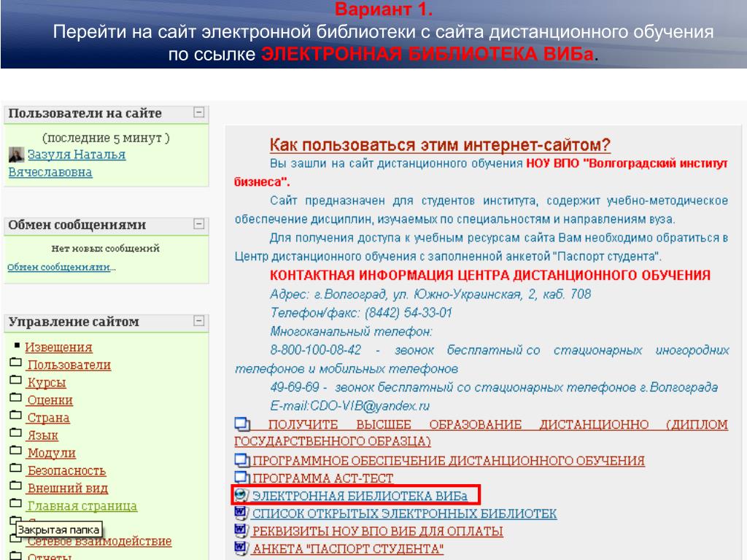Open the Сетевое взаимодействие menu link

pos(100,542)
